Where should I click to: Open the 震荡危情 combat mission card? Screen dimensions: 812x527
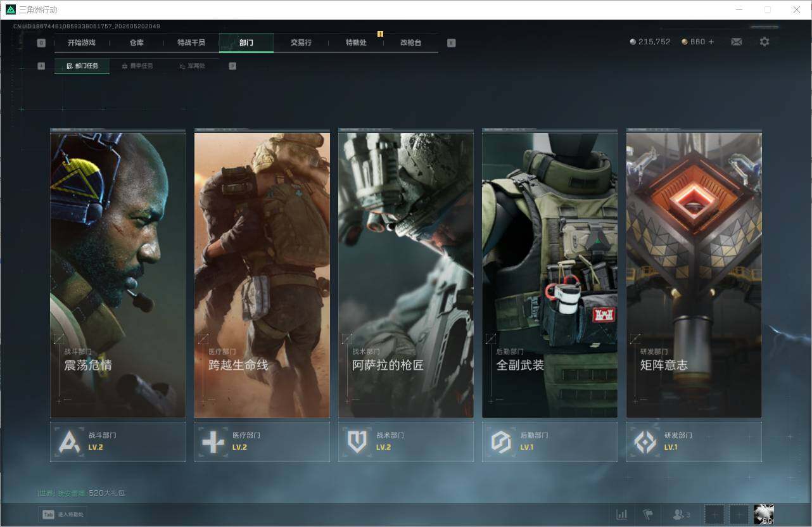click(x=118, y=274)
